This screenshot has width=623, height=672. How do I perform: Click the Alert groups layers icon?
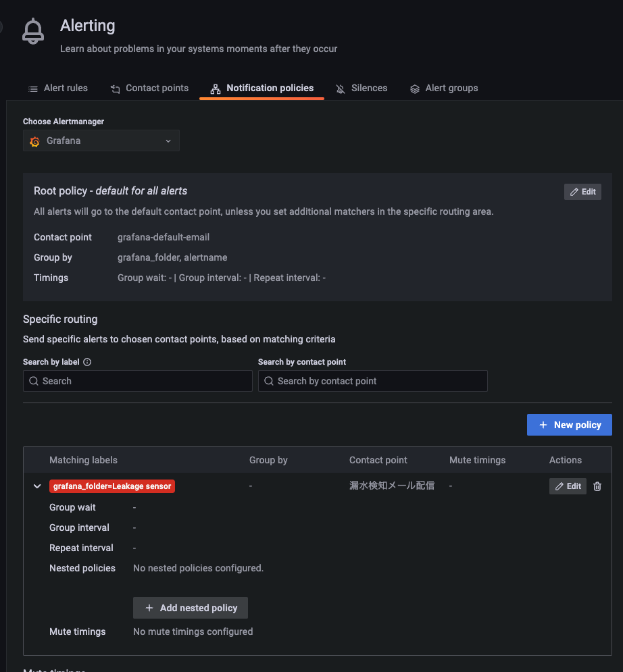(415, 88)
